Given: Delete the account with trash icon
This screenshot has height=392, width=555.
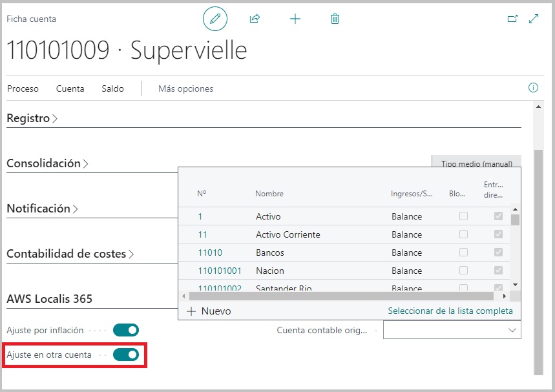Looking at the screenshot, I should coord(335,19).
